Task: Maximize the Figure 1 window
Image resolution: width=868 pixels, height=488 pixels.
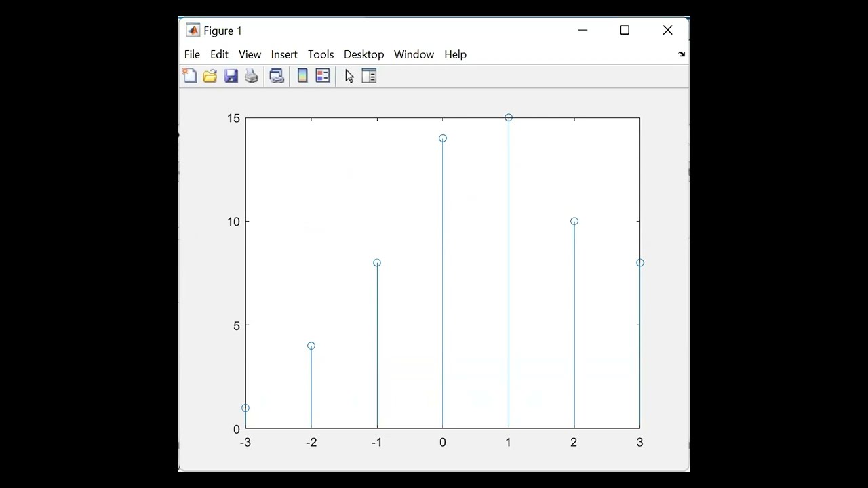Action: tap(625, 30)
